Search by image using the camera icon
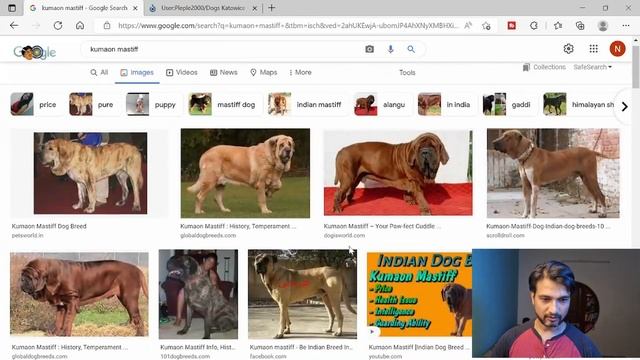Image resolution: width=640 pixels, height=360 pixels. (369, 49)
